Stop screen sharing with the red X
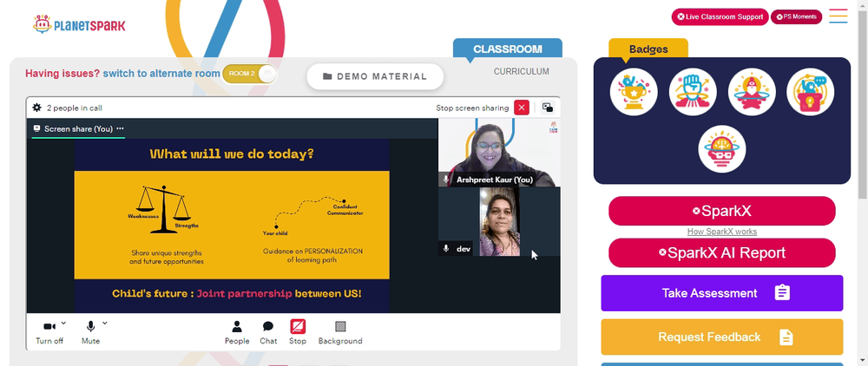Image resolution: width=868 pixels, height=366 pixels. point(522,108)
